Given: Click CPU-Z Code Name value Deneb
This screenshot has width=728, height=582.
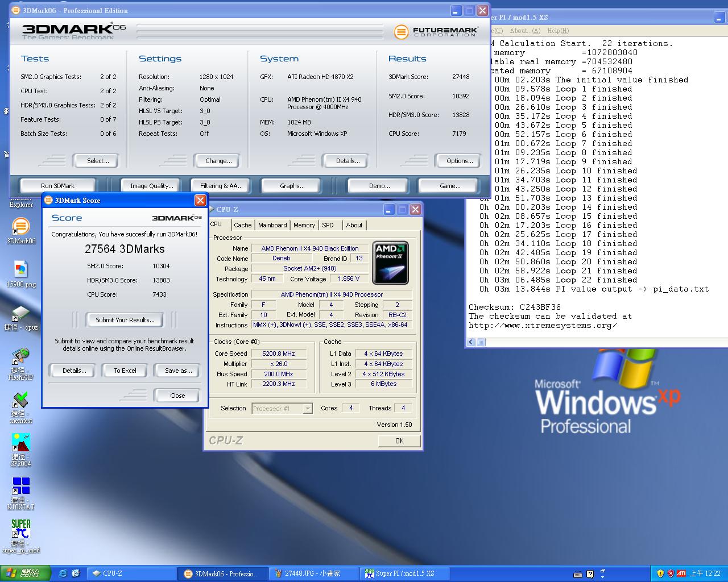Looking at the screenshot, I should (x=282, y=258).
